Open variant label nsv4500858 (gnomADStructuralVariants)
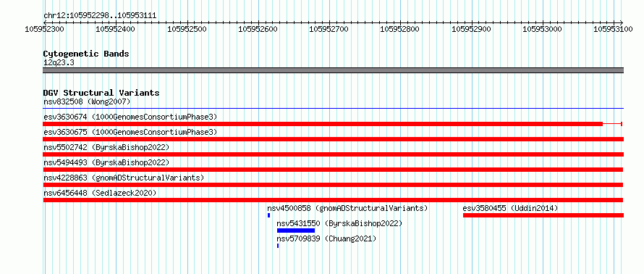The width and height of the screenshot is (644, 274). coord(347,208)
